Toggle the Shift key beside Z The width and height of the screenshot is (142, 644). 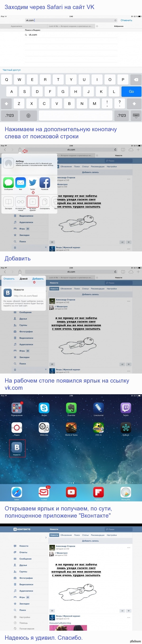coord(6,104)
